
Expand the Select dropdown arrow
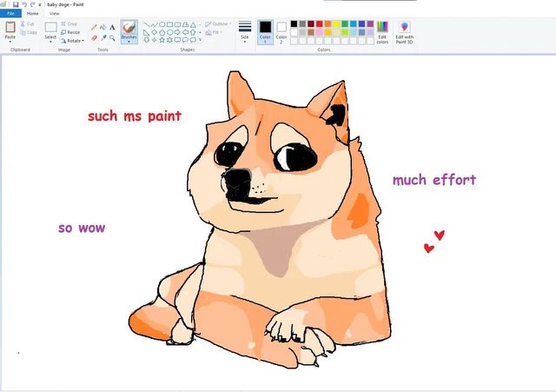pos(50,42)
